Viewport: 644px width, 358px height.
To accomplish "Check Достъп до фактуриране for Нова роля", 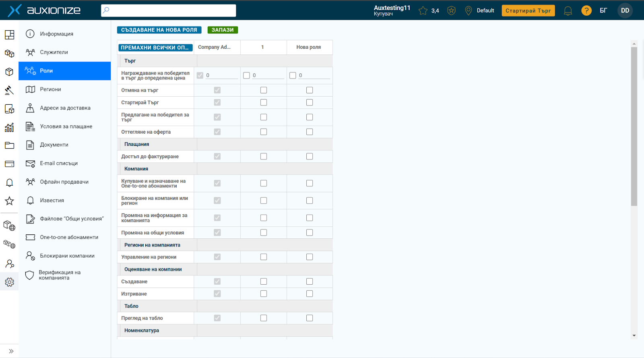I will 310,156.
